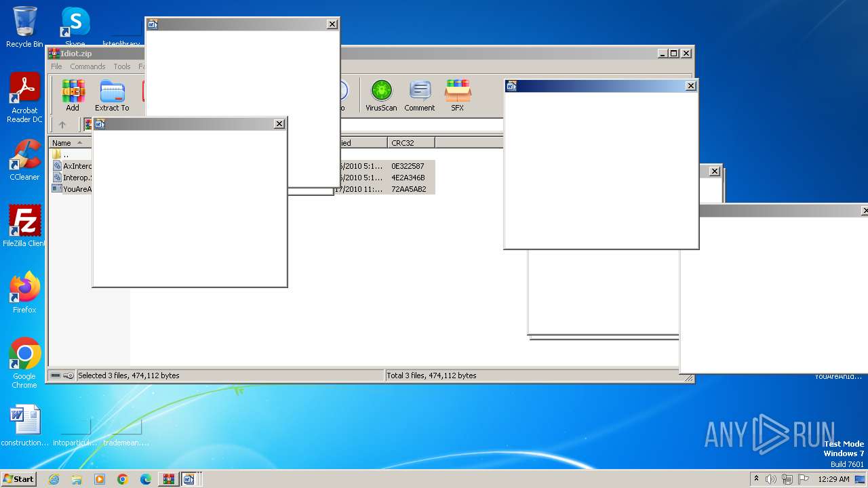Click the network tray icon
Image resolution: width=868 pixels, height=488 pixels.
787,479
